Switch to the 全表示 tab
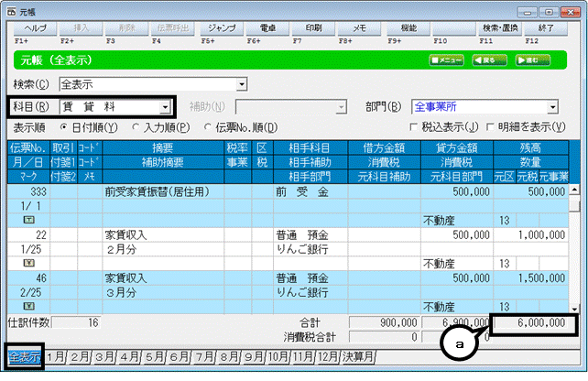Screen dimensions: 588x381 pyautogui.click(x=25, y=356)
